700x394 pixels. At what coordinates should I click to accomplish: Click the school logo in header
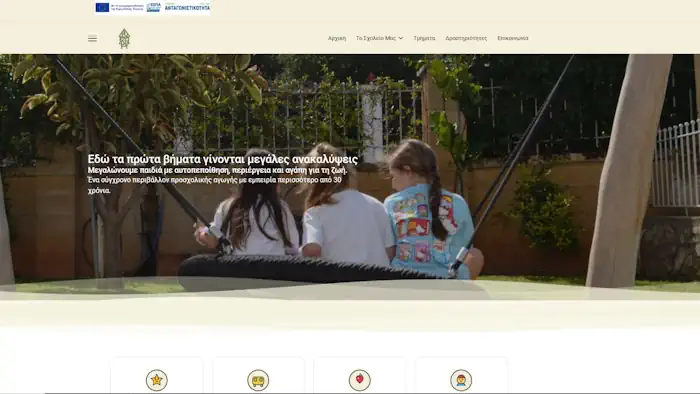click(124, 38)
